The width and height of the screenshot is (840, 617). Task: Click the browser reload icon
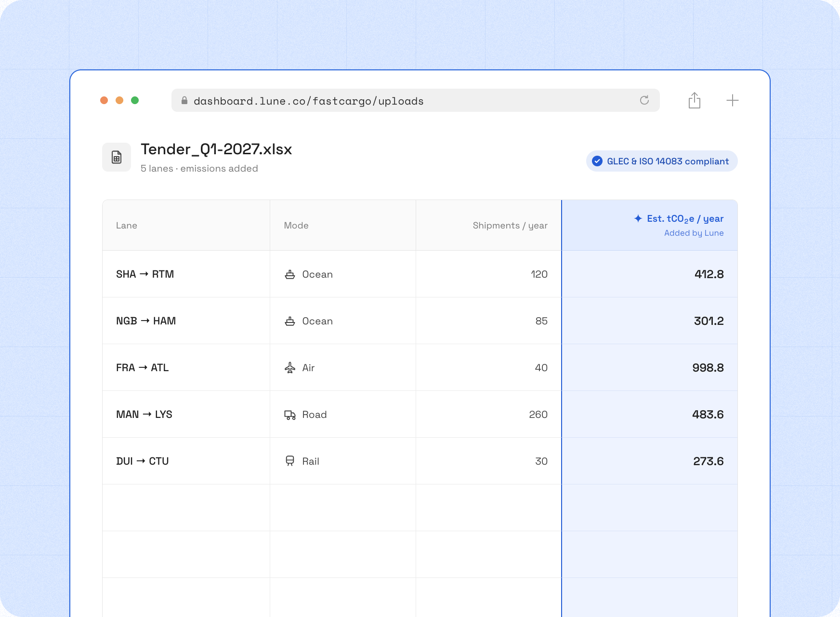(644, 100)
